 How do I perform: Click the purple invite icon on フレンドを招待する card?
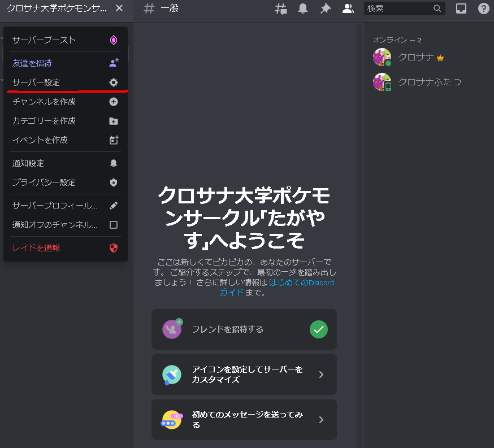pyautogui.click(x=172, y=329)
